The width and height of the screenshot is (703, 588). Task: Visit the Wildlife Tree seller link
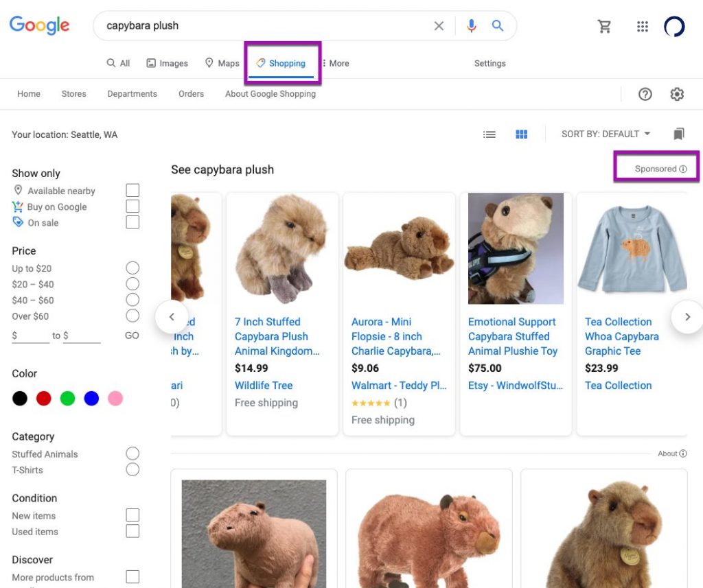click(x=264, y=386)
